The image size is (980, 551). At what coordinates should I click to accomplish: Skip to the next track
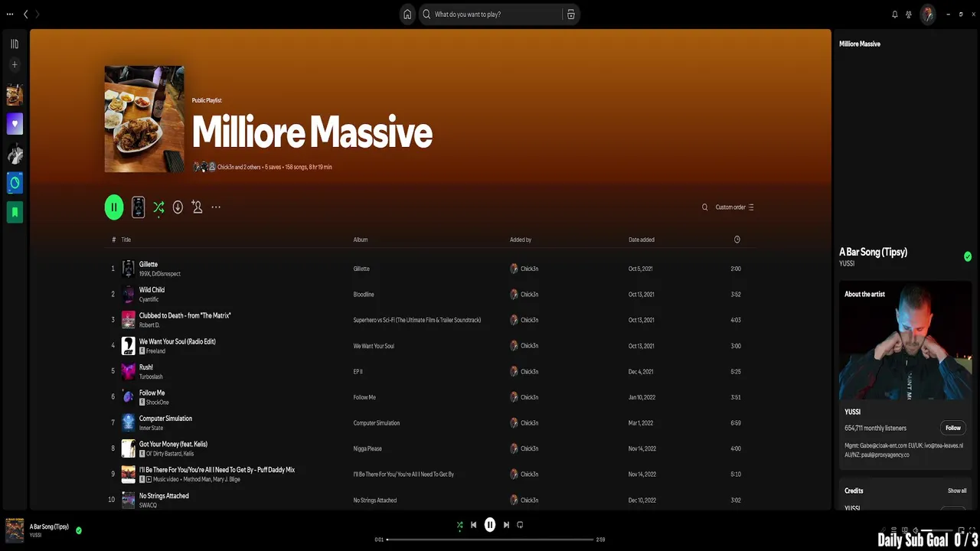point(506,525)
